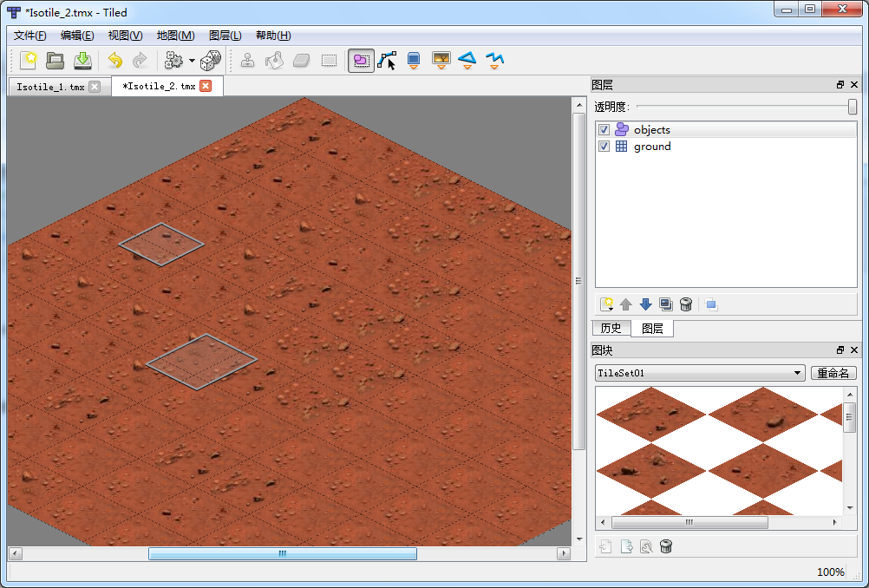Open the 文件(F) menu
The width and height of the screenshot is (869, 588).
30,36
